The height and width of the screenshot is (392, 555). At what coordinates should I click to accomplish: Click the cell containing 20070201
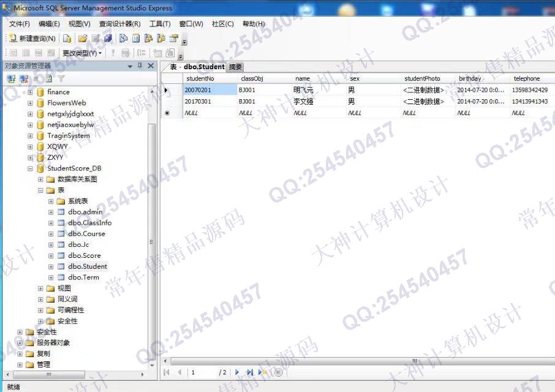pyautogui.click(x=210, y=90)
